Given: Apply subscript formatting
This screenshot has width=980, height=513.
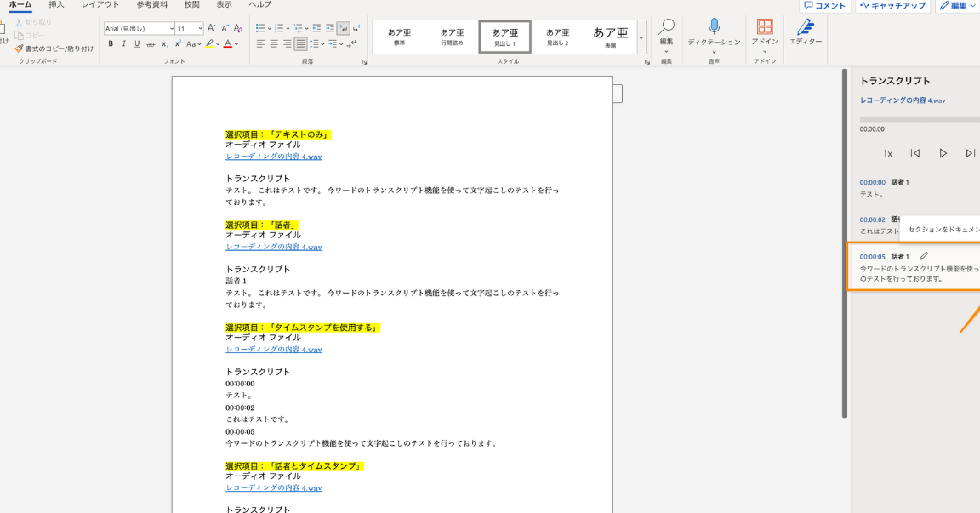Looking at the screenshot, I should tap(164, 44).
